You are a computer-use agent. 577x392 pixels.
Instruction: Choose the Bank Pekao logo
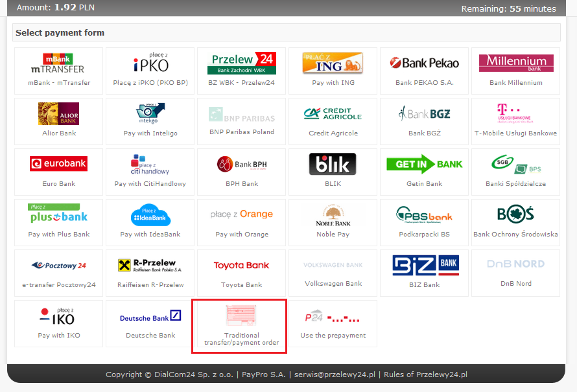tap(424, 63)
